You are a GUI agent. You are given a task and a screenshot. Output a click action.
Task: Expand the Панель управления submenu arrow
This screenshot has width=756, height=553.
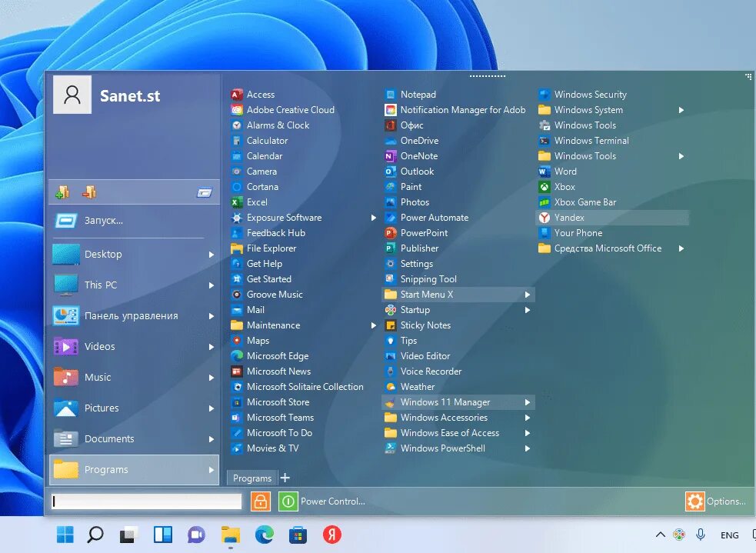tap(211, 316)
